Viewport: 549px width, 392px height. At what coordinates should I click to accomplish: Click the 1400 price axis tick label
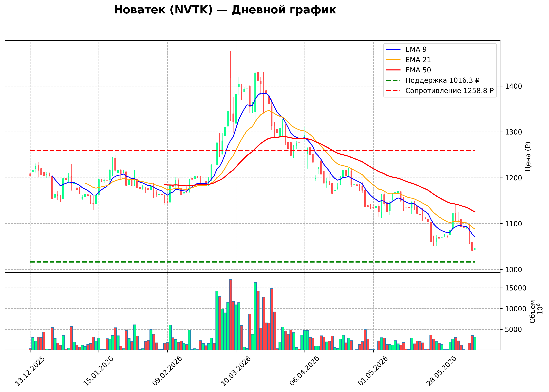click(x=513, y=86)
